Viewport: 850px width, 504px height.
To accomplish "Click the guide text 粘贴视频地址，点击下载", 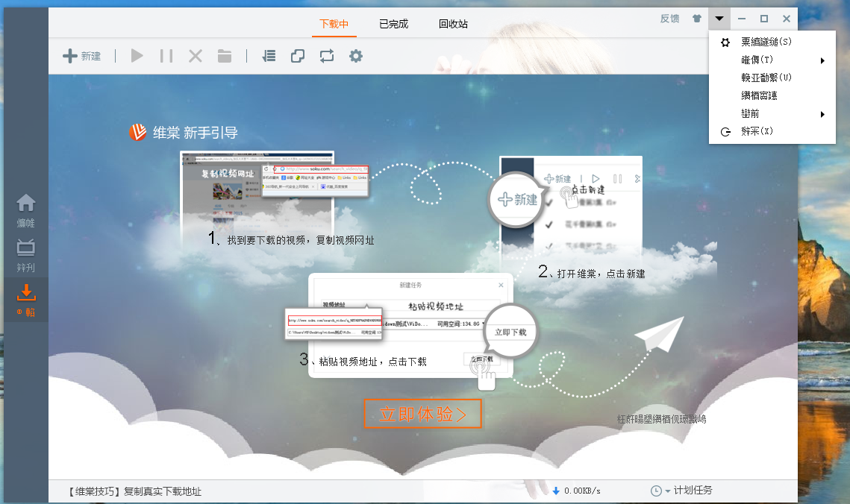I will (x=373, y=362).
